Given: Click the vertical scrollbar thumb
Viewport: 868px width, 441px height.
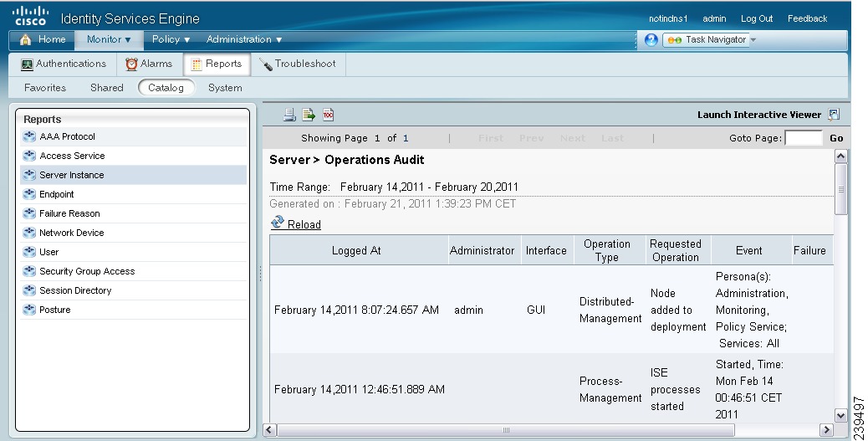Looking at the screenshot, I should (x=840, y=189).
